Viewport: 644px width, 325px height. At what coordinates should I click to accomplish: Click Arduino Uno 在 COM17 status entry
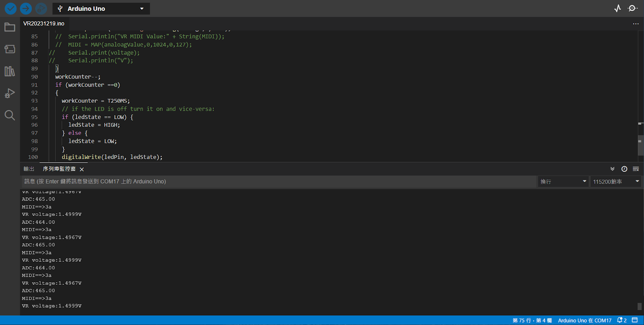click(584, 321)
